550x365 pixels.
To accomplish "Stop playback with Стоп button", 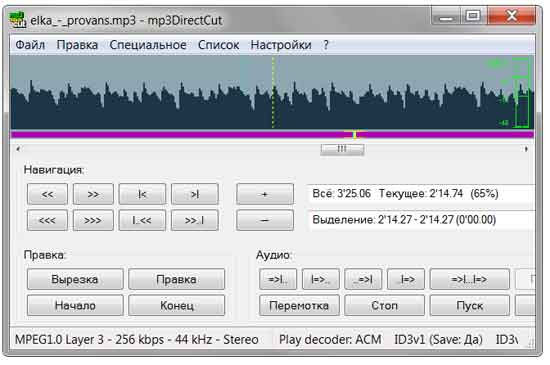I will pos(384,305).
